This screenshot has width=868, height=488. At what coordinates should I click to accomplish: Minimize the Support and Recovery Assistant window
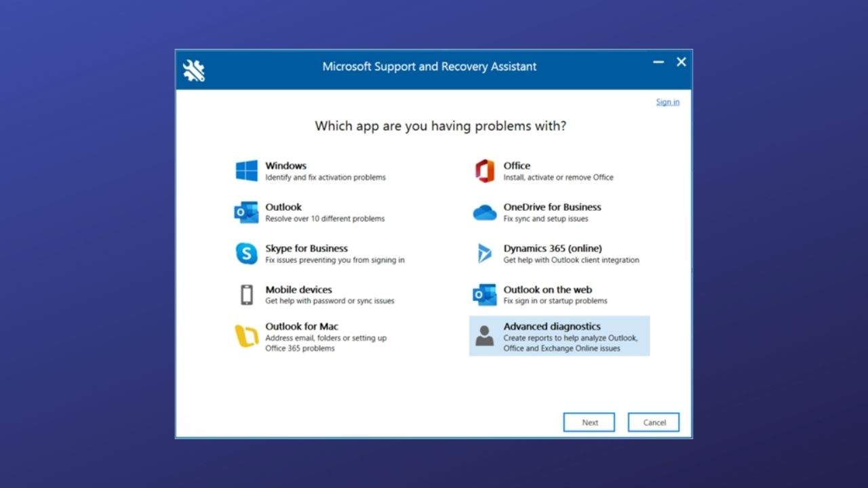(658, 62)
